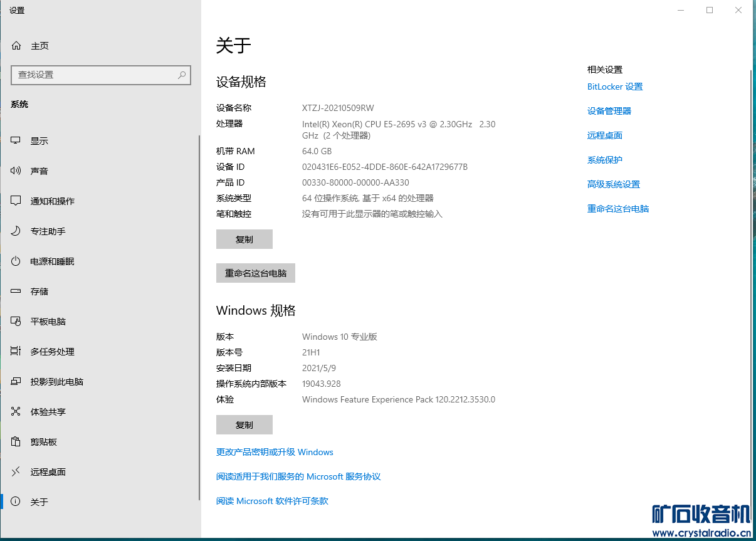Select the Sound (声音) speaker icon
This screenshot has height=541, width=756.
click(x=16, y=171)
